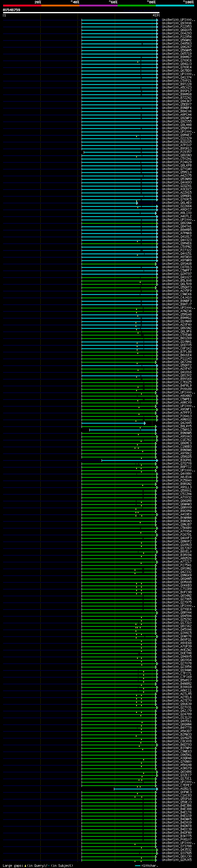The image size is (197, 868).
Task: Select the UniRef100_Q599X1 label
Action: [177, 491]
